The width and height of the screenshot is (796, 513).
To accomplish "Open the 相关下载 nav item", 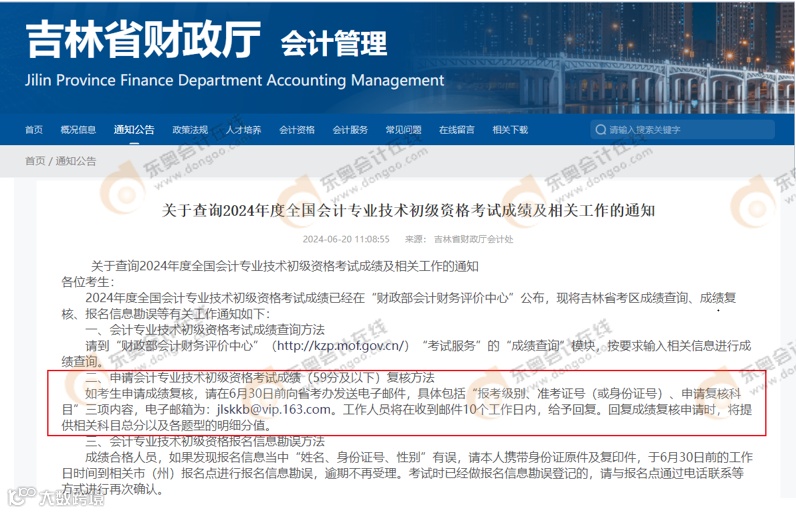I will click(510, 130).
